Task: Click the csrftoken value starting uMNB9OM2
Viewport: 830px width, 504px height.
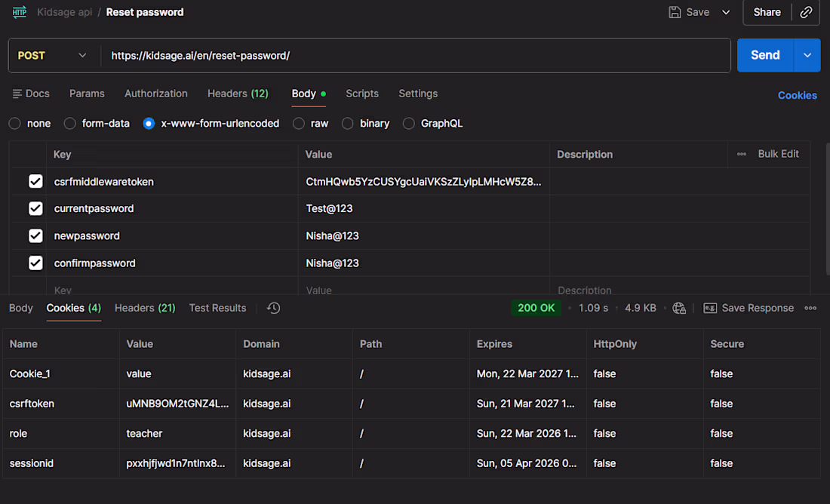Action: coord(177,404)
